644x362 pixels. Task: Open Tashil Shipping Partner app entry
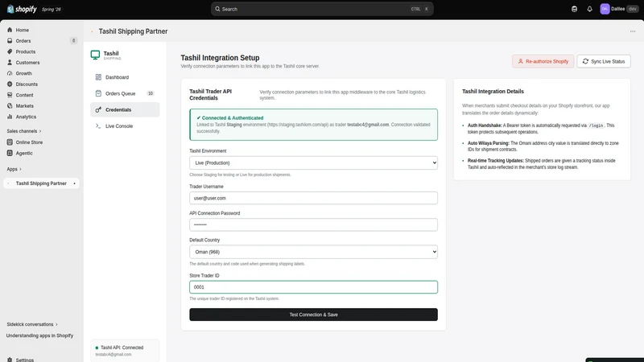coord(41,183)
